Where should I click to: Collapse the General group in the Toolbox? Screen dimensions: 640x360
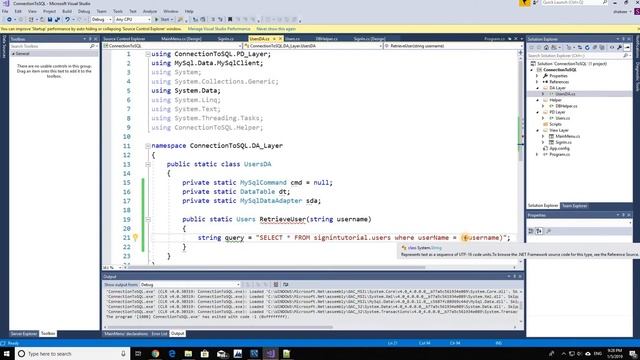pyautogui.click(x=13, y=53)
